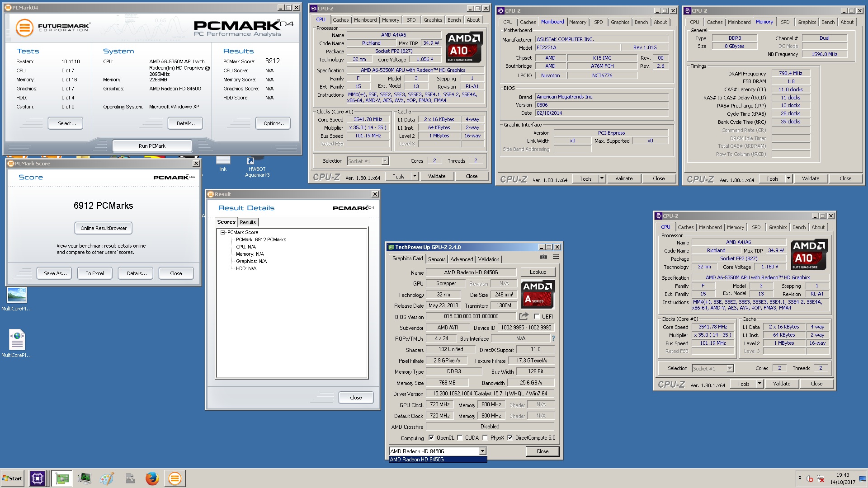Click Run PCMark button
Screen dimensions: 868x488
pyautogui.click(x=152, y=146)
